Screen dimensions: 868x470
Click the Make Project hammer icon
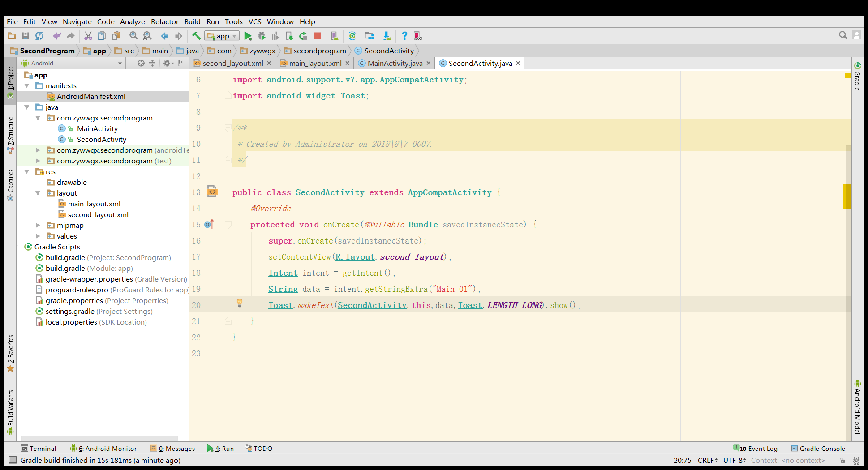pos(196,36)
